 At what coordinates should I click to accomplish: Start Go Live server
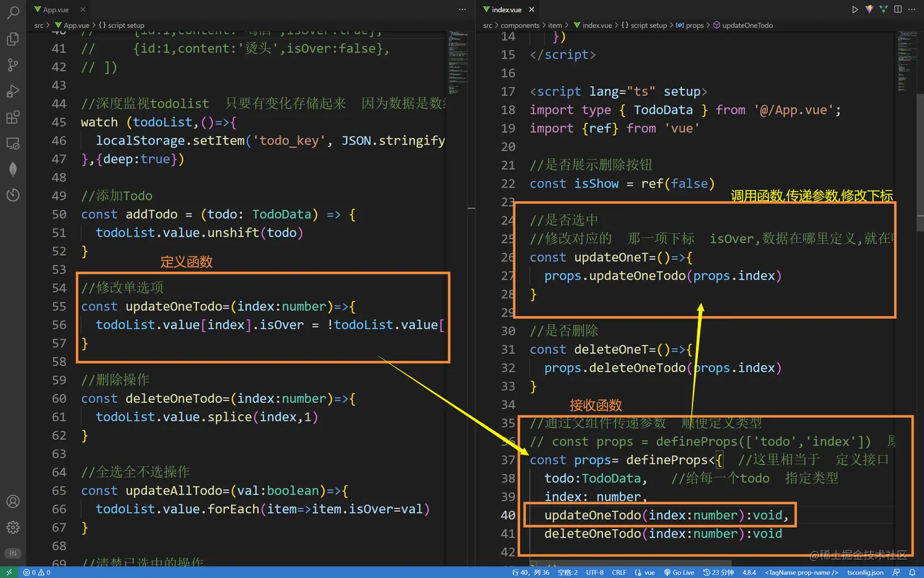pos(679,572)
